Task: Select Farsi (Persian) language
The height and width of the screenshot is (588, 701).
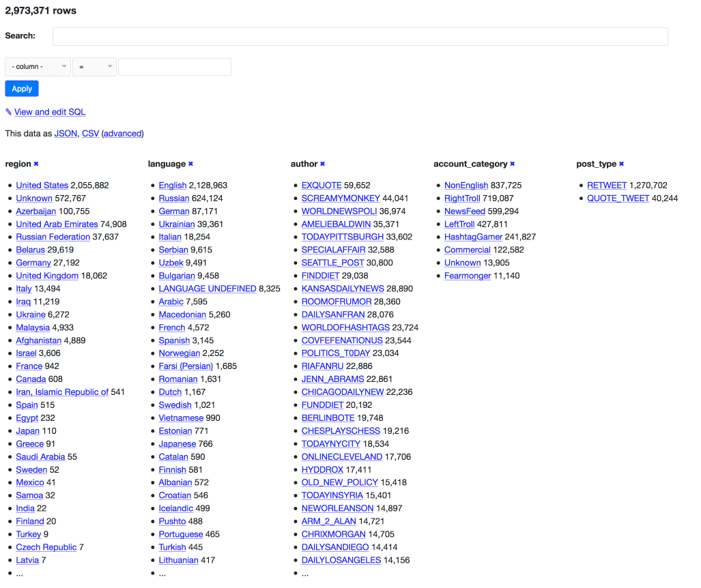Action: pos(186,366)
